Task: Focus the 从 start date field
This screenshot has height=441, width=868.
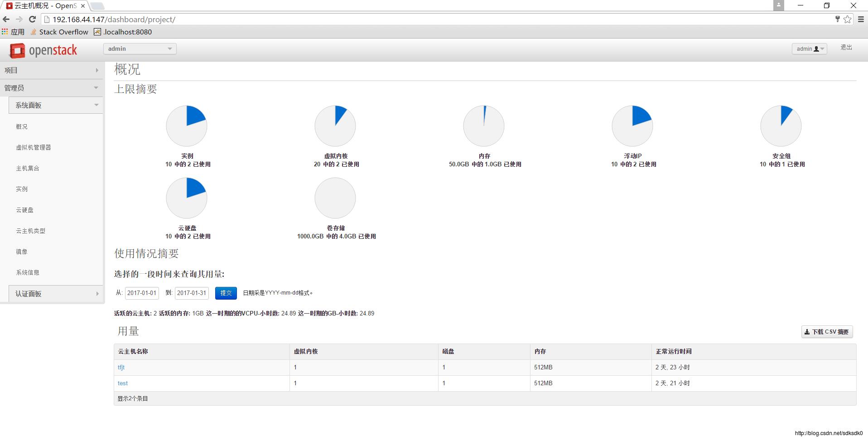Action: coord(142,293)
